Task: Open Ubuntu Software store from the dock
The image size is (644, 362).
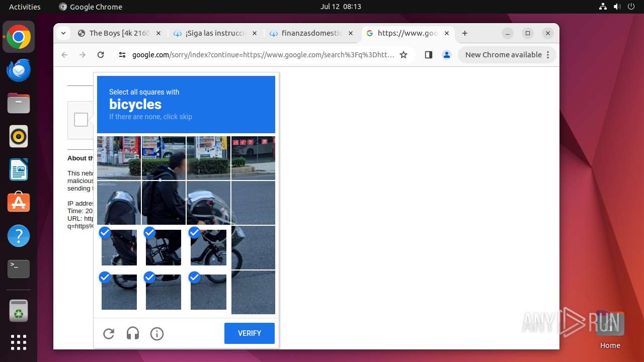Action: point(19,203)
